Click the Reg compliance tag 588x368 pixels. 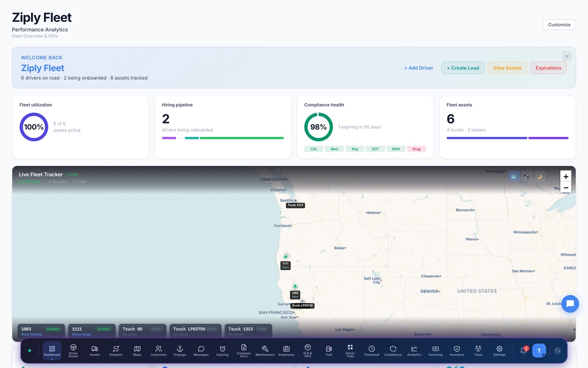pos(355,149)
